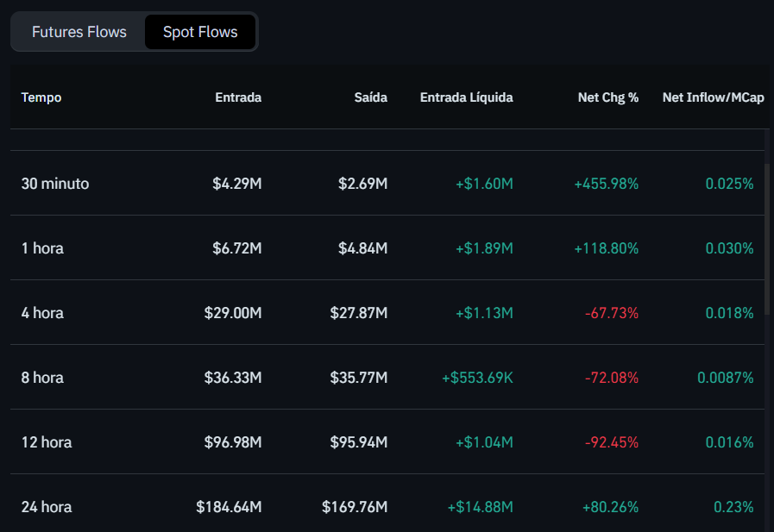
Task: Sort by the Net Chg % column
Action: [x=608, y=97]
